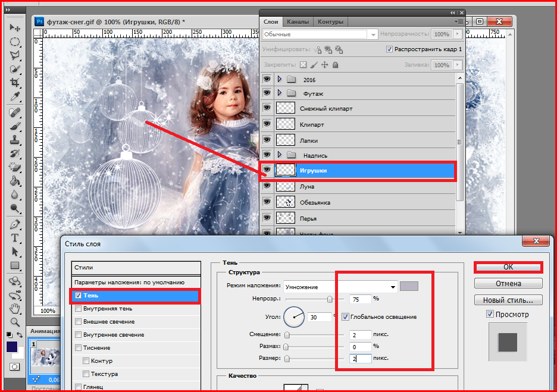Uncheck Глобальное освещение checkbox
This screenshot has height=392, width=557.
pyautogui.click(x=345, y=316)
